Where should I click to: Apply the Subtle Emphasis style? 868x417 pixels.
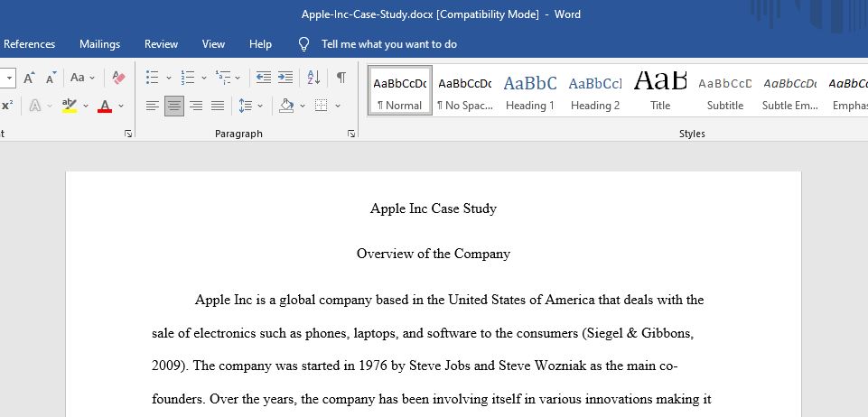point(790,90)
